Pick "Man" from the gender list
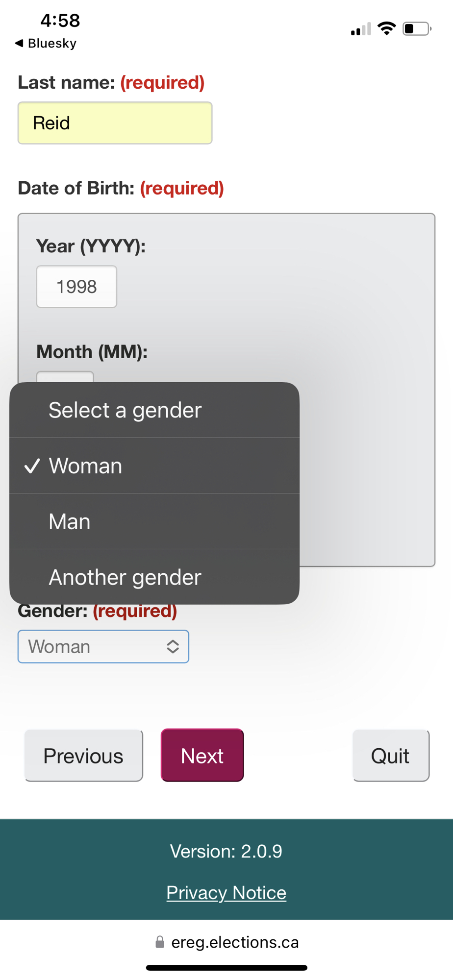This screenshot has height=980, width=453. 154,521
